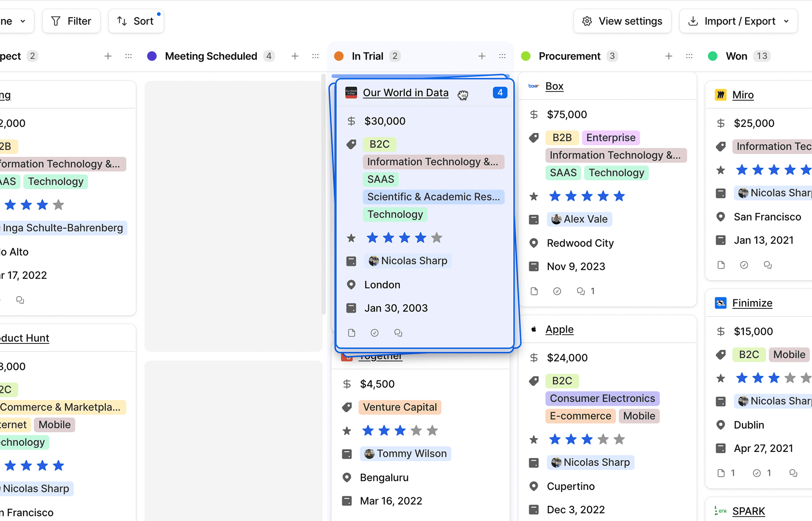The height and width of the screenshot is (521, 812).
Task: Click the Meeting Scheduled column header
Action: click(211, 56)
